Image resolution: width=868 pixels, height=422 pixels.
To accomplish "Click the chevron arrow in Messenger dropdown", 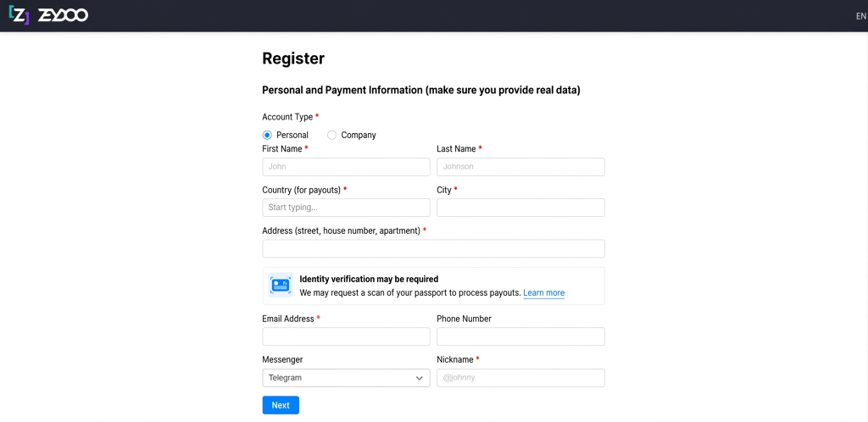I will pyautogui.click(x=419, y=378).
